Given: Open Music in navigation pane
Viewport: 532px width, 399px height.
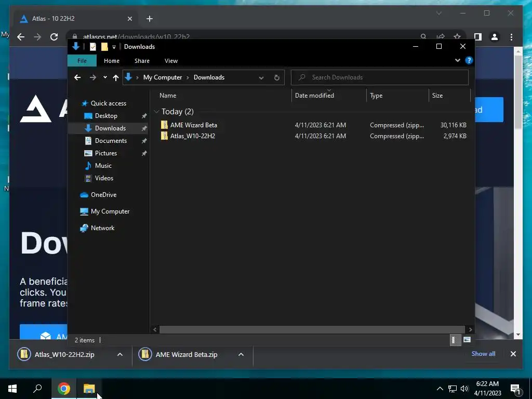Looking at the screenshot, I should point(103,166).
